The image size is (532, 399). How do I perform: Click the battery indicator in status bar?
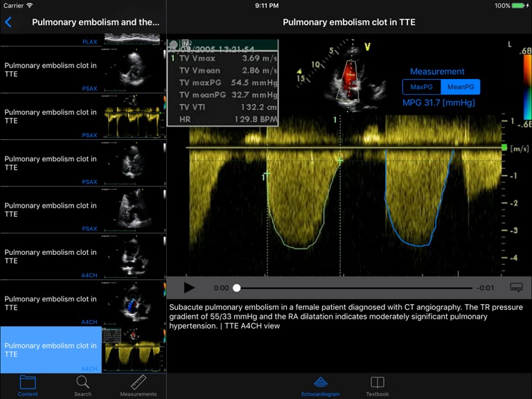coord(520,6)
